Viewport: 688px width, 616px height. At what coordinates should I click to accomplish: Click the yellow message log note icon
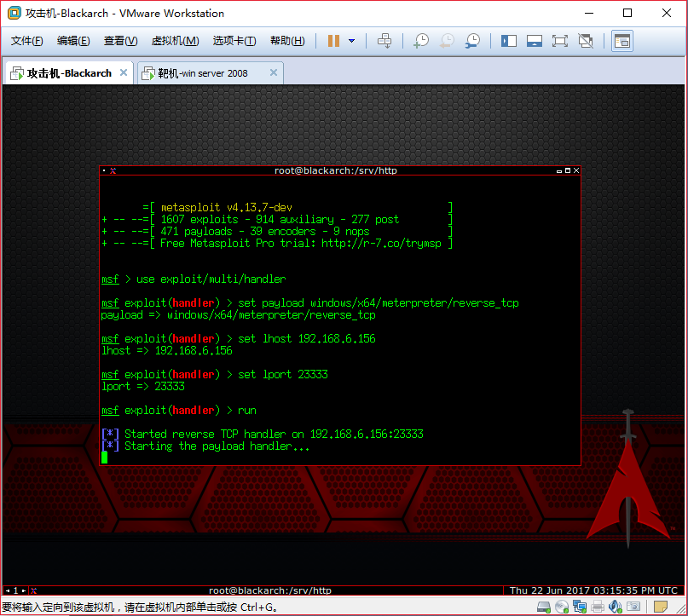coord(661,607)
